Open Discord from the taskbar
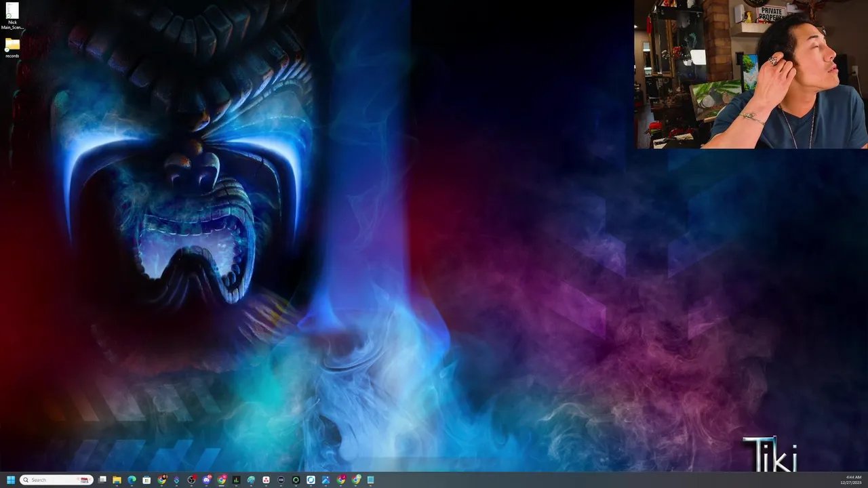868x488 pixels. [x=206, y=480]
